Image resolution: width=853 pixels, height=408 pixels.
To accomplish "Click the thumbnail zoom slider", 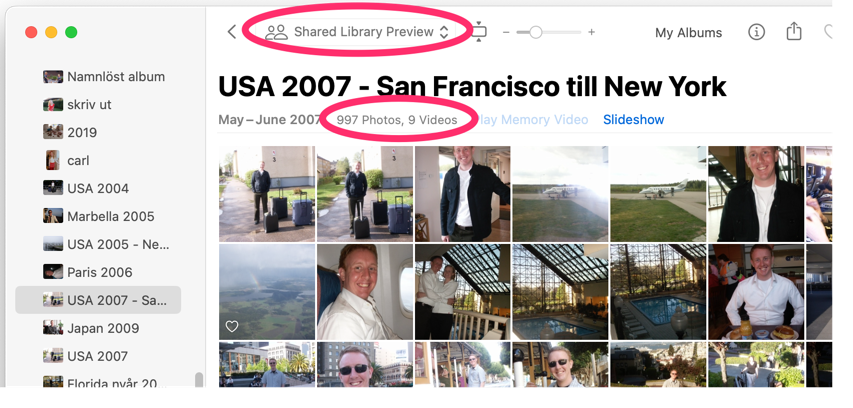I will 549,33.
